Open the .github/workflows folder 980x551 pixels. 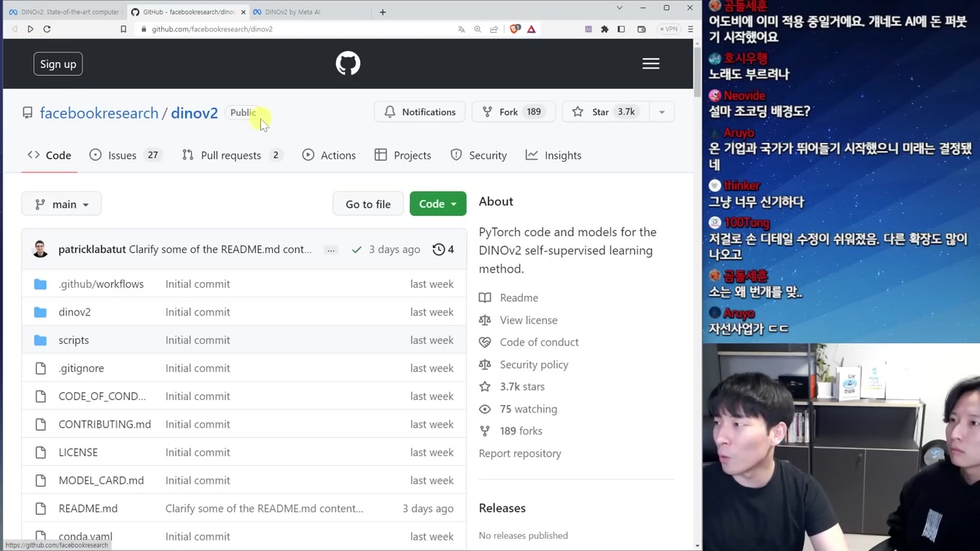(x=101, y=284)
